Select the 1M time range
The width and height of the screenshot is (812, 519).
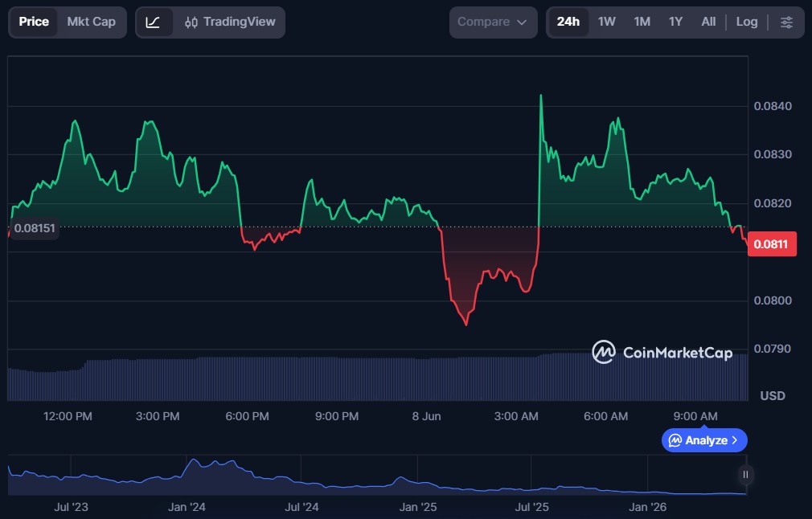coord(642,22)
